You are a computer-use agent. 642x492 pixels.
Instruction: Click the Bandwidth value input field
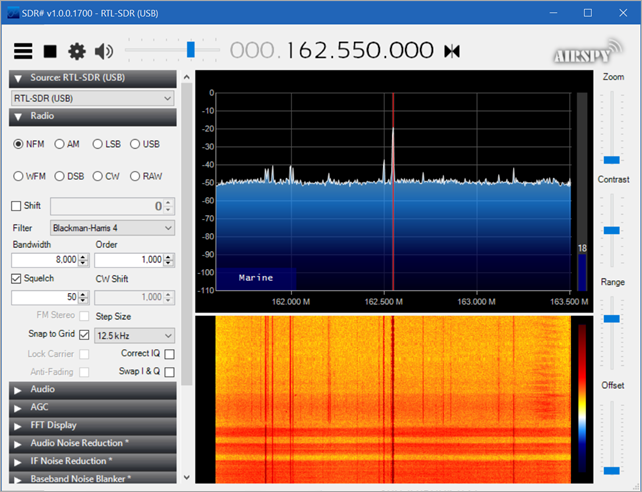click(45, 259)
